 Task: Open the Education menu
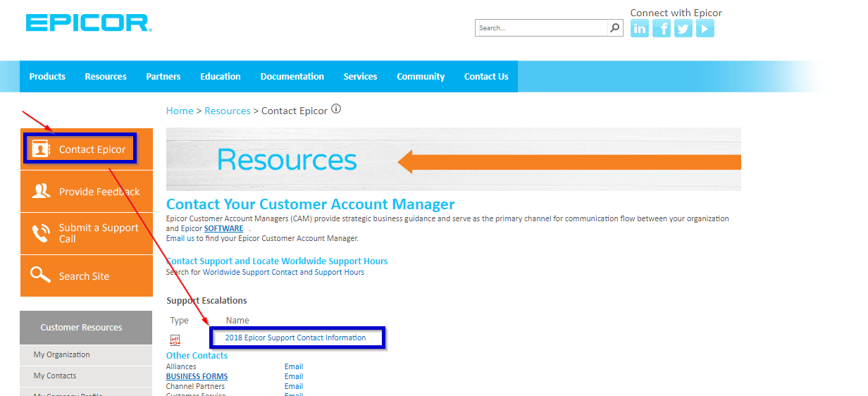[221, 77]
